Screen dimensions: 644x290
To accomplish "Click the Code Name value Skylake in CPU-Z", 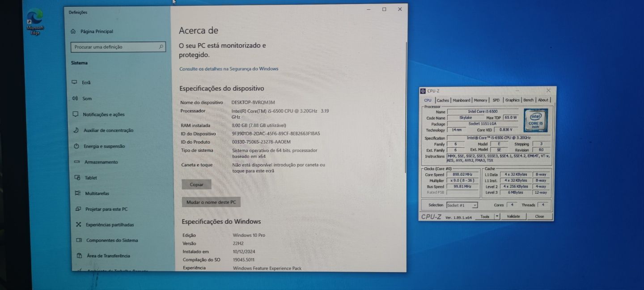I will 466,118.
